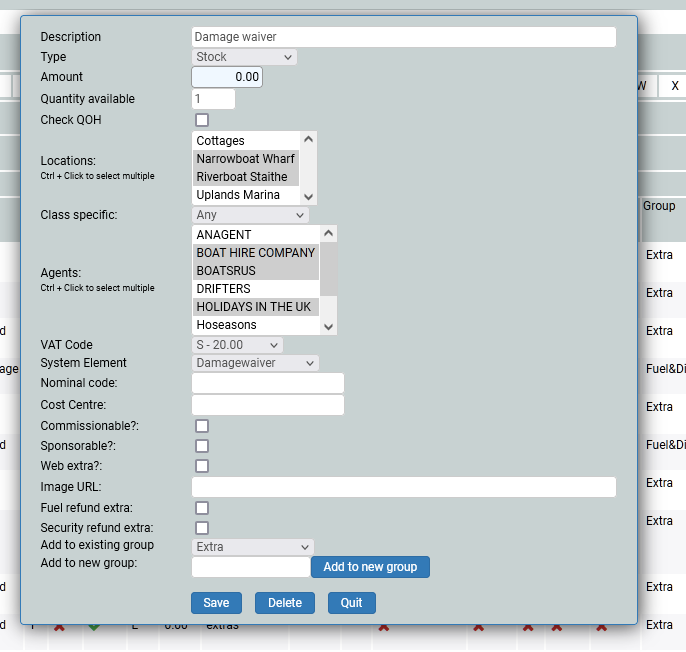Toggle the Web extra checkbox
Viewport: 686px width, 652px height.
[x=202, y=466]
